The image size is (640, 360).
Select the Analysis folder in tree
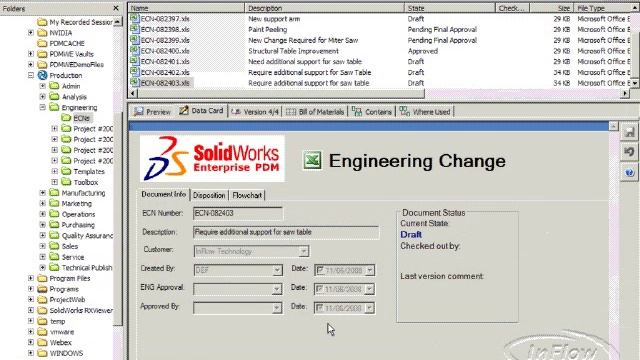coord(74,97)
